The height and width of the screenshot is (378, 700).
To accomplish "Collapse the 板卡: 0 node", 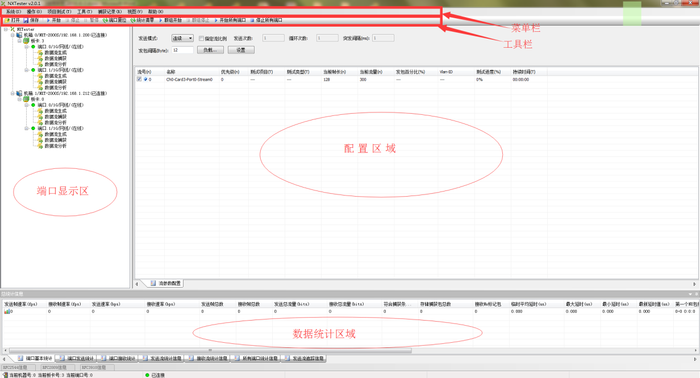I will [x=20, y=99].
